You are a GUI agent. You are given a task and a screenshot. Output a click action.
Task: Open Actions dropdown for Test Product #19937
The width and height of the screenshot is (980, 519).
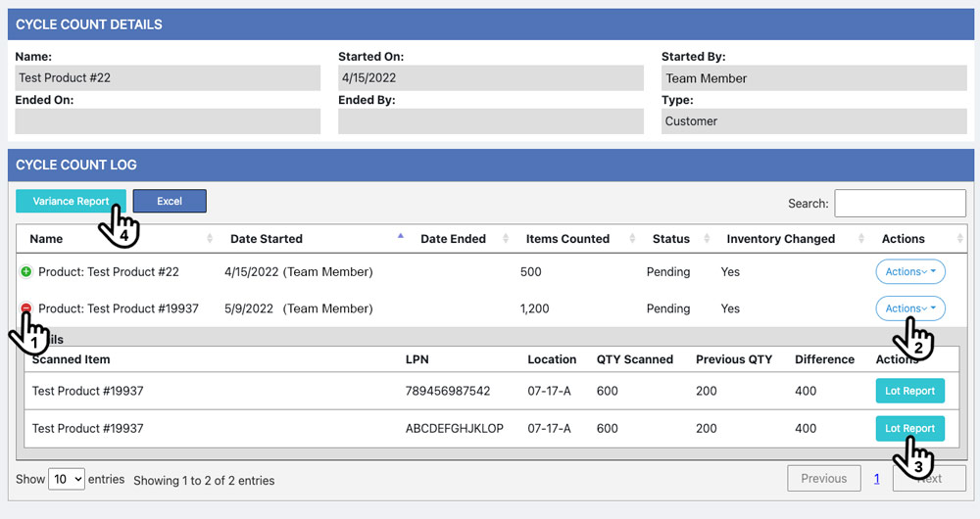pyautogui.click(x=910, y=308)
